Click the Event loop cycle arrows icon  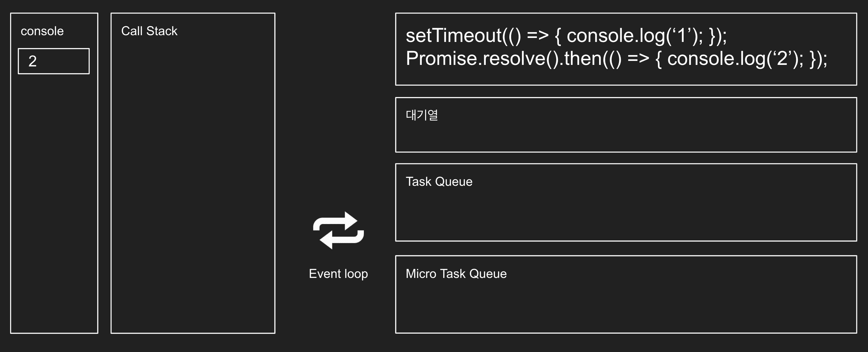(338, 230)
